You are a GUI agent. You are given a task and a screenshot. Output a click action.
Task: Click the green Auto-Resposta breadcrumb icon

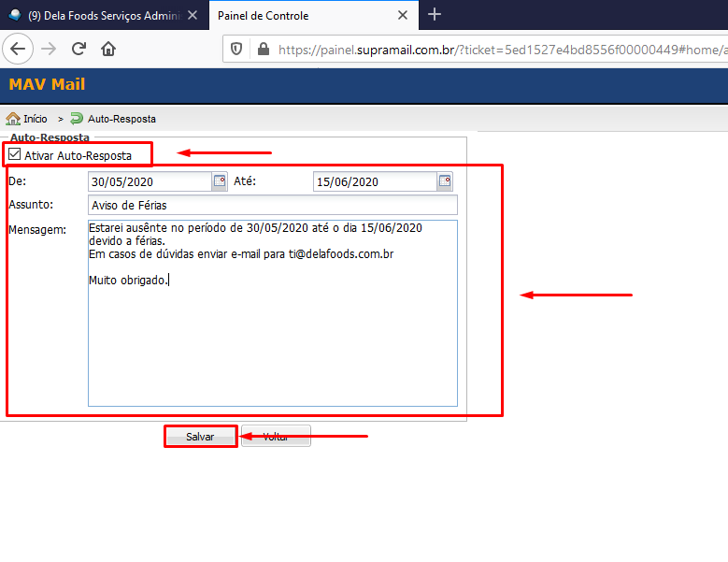[x=78, y=119]
